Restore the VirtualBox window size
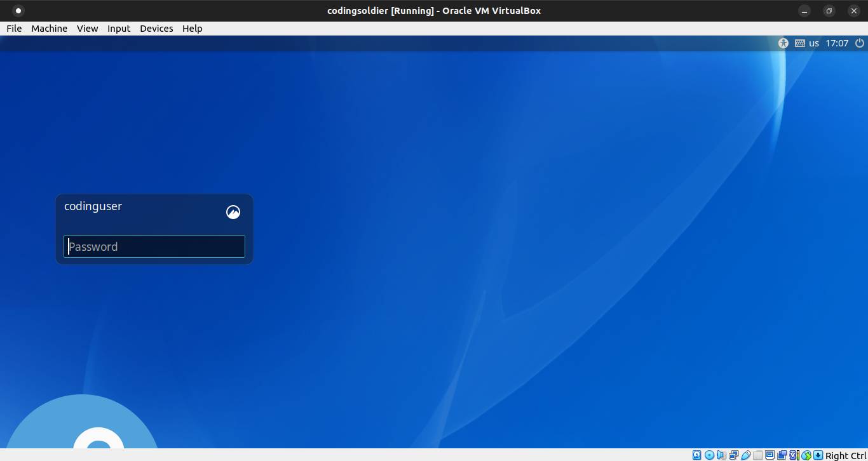This screenshot has height=461, width=868. 829,11
